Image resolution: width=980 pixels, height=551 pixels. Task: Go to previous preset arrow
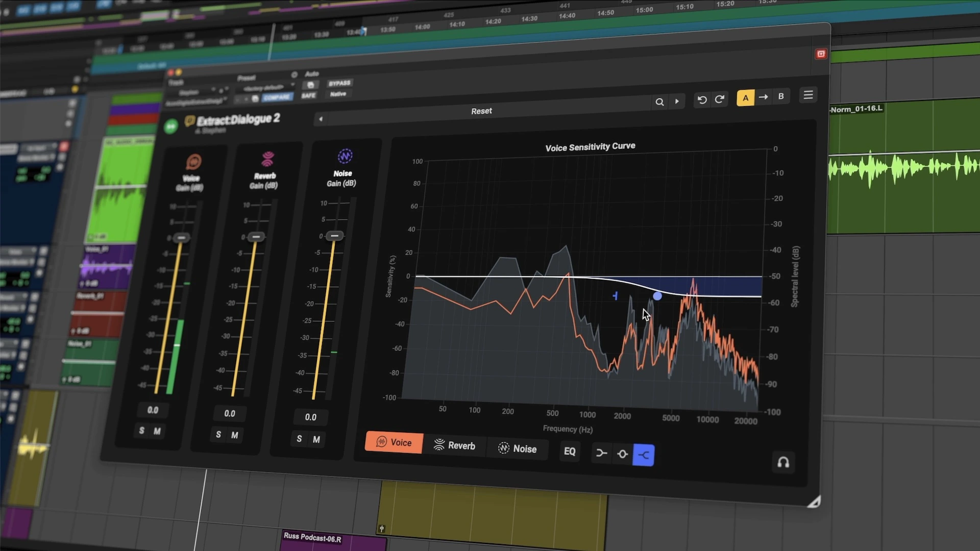coord(321,119)
